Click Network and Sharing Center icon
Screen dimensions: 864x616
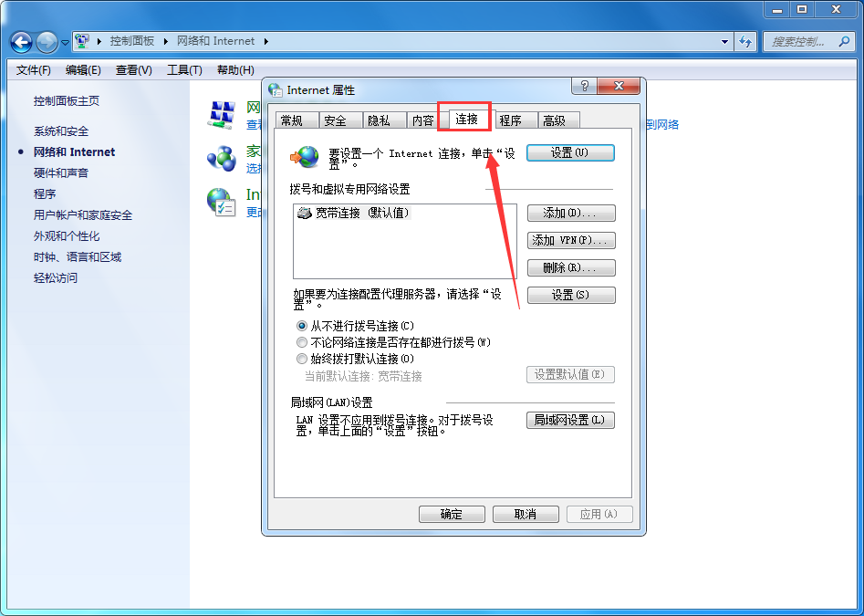tap(222, 115)
